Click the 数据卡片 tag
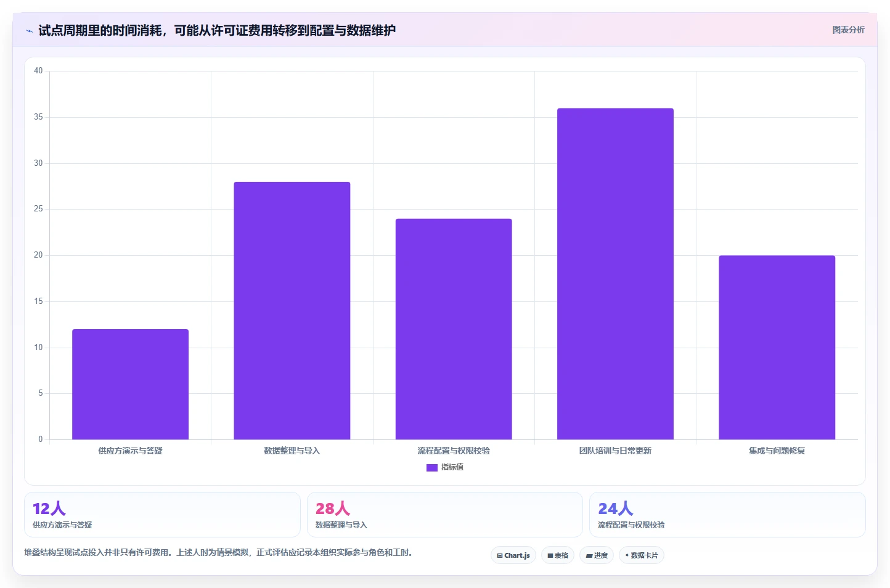Screen dimensions: 890x588 click(642, 555)
